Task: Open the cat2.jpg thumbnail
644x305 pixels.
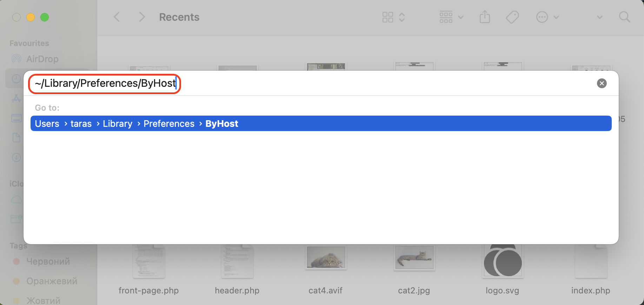Action: pyautogui.click(x=414, y=258)
